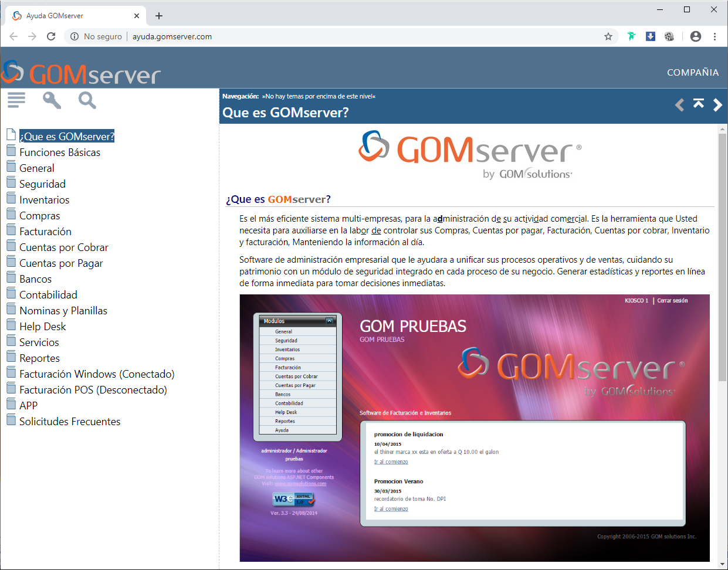Open the table of contents panel
Viewport: 728px width, 570px height.
(16, 99)
